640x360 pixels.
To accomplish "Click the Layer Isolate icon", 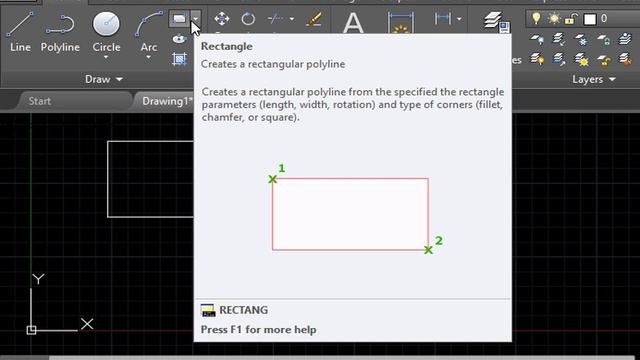I will pyautogui.click(x=558, y=39).
